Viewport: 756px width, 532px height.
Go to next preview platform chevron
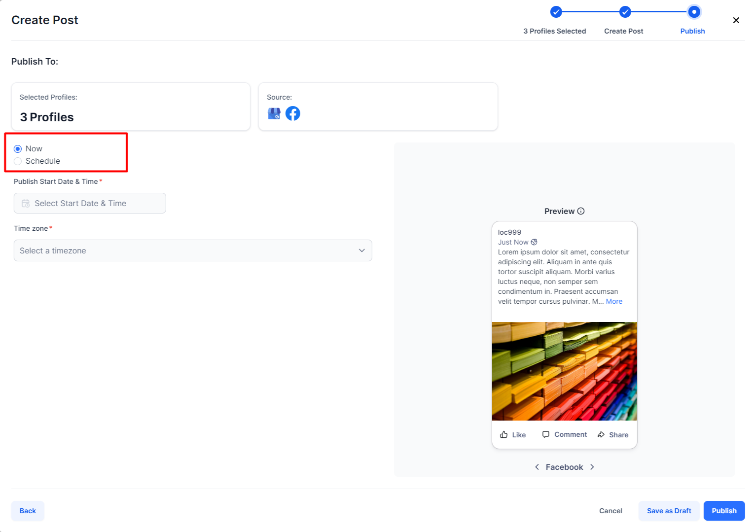pos(592,467)
